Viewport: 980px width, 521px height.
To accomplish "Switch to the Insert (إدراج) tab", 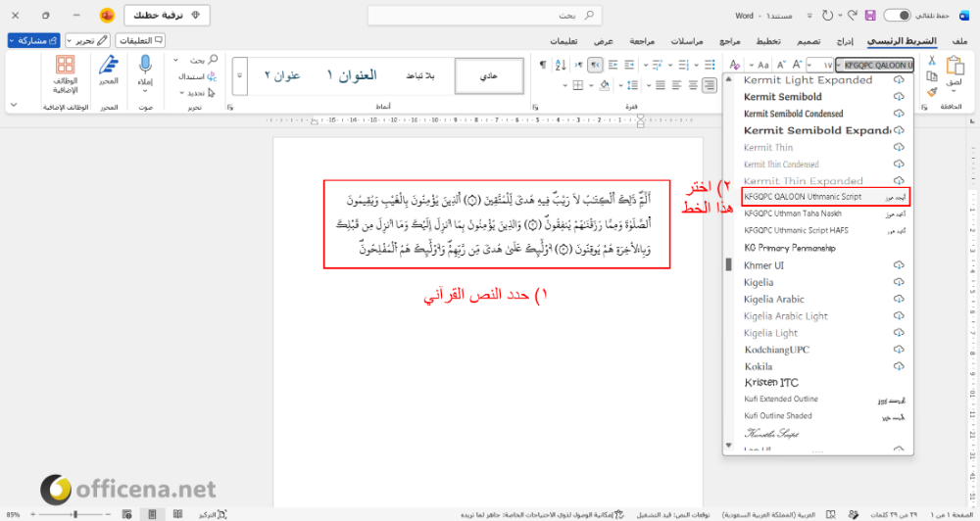I will pos(845,40).
